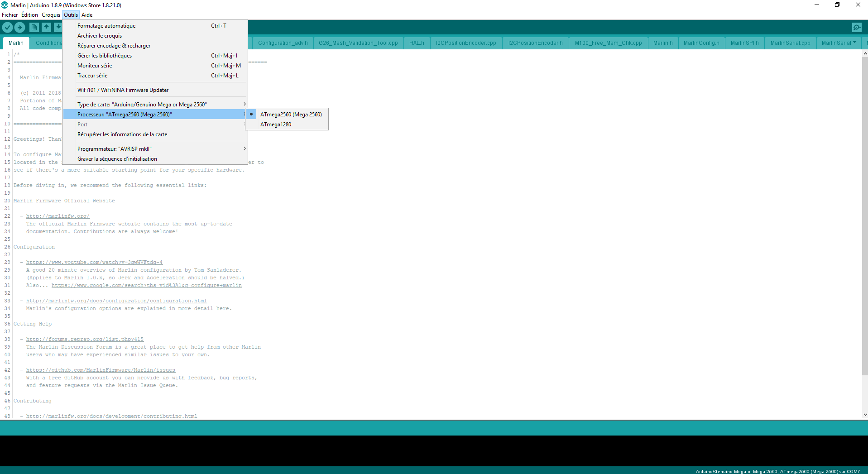Expand the Programmateur AVRISP mkII submenu
The image size is (868, 474).
coord(155,149)
